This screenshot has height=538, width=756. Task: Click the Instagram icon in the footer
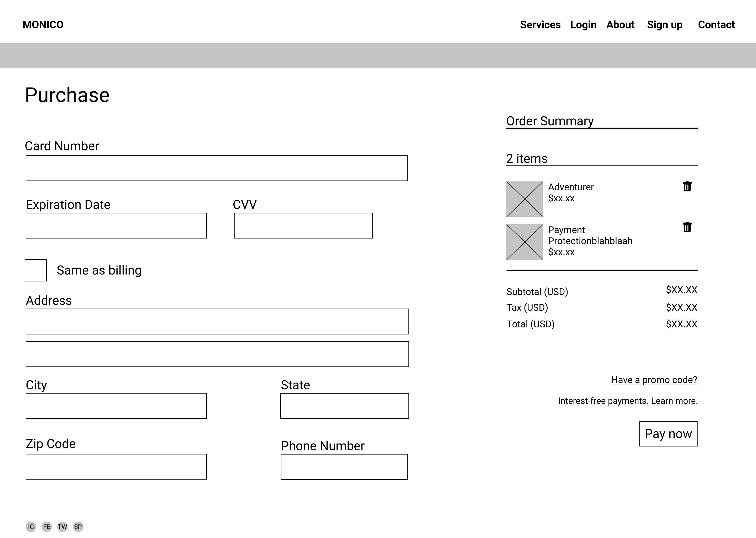31,526
